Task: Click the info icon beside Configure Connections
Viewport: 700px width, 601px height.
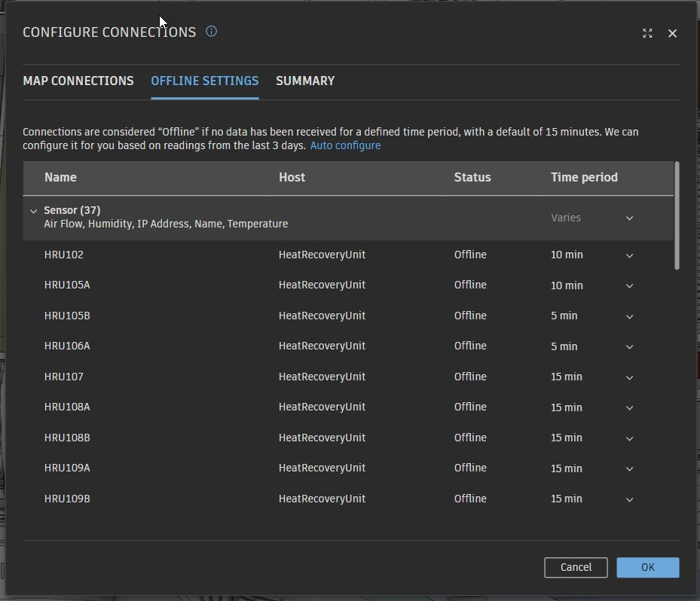Action: point(211,32)
